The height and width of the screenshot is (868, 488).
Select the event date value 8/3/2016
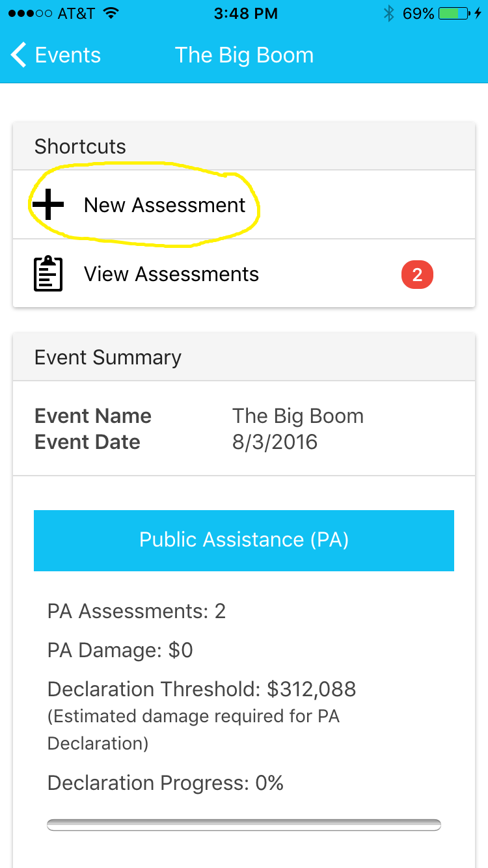275,442
